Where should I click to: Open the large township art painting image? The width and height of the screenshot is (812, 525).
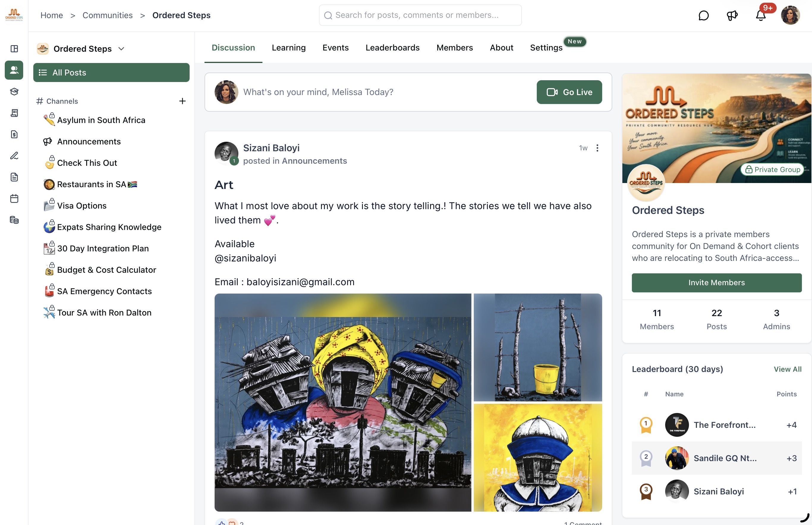pos(343,403)
